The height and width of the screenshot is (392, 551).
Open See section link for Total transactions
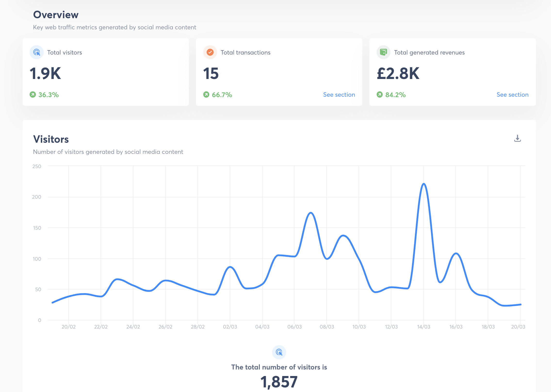(339, 95)
